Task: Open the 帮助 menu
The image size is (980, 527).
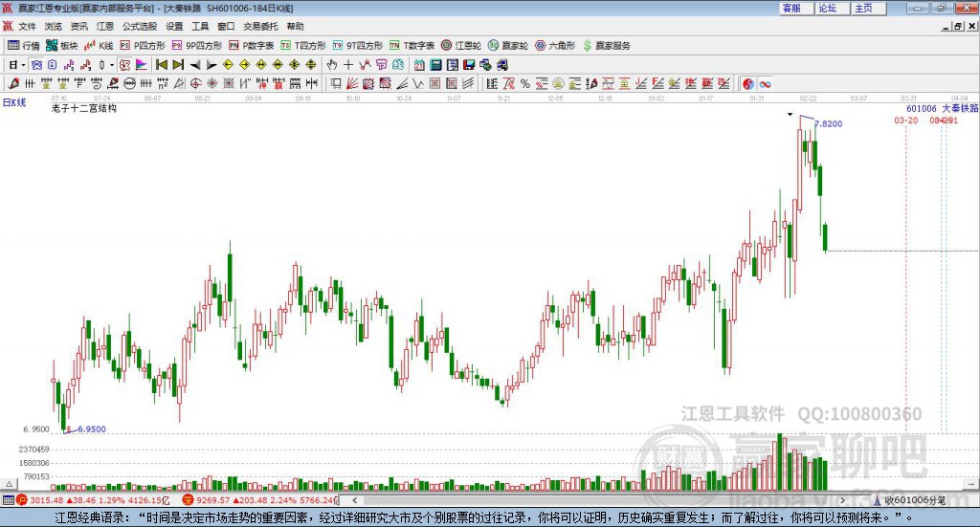Action: pyautogui.click(x=295, y=26)
